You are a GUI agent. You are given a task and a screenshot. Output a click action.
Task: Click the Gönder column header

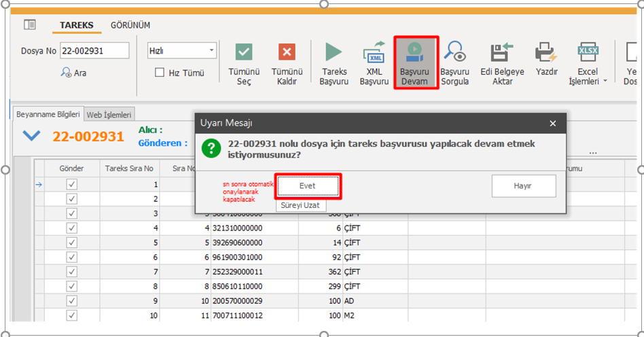[71, 168]
